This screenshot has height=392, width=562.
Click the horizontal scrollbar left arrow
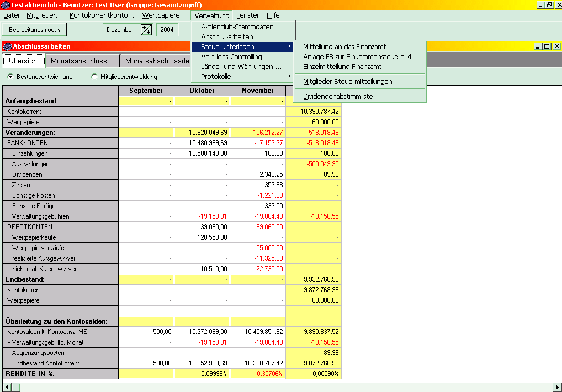7,388
